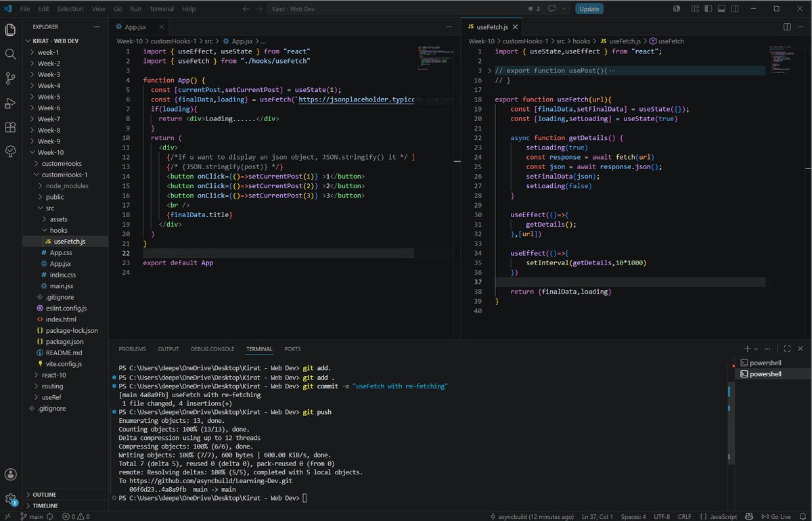The width and height of the screenshot is (812, 521).
Task: Open eslint.config.js in the file tree
Action: 66,309
